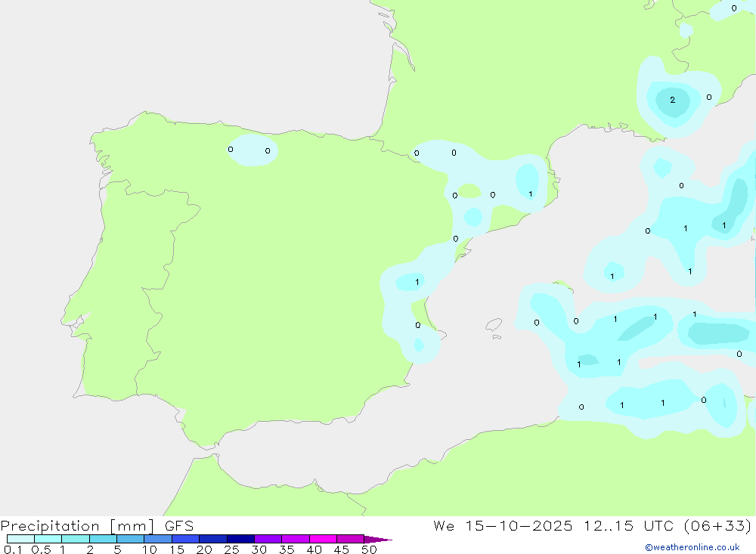
Task: Click the legend label '0.1'
Action: tap(13, 549)
